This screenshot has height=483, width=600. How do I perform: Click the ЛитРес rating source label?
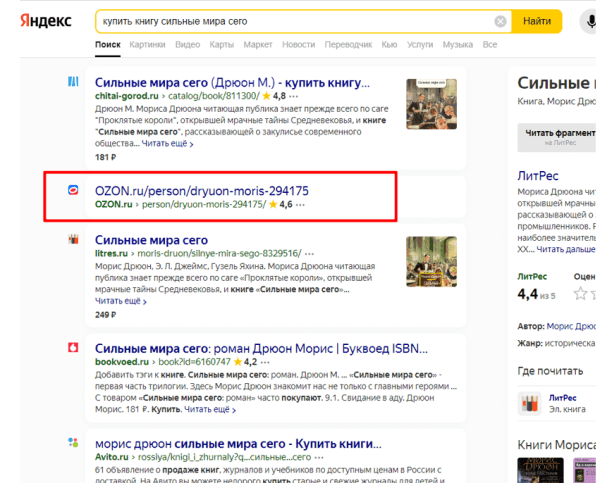[532, 277]
